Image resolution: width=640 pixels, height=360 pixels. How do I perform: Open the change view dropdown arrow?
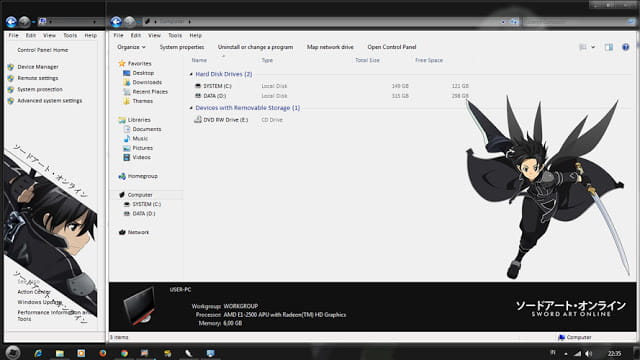point(593,47)
